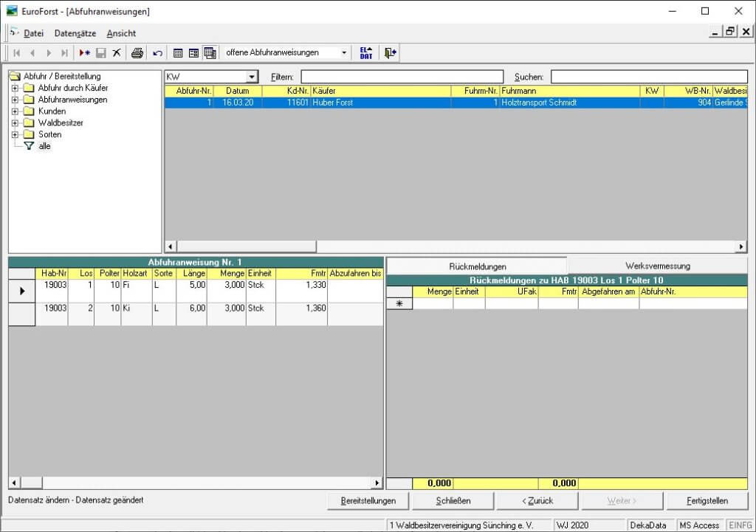This screenshot has width=756, height=532.
Task: Expand the Abfuhr durch Käufer tree node
Action: point(15,88)
